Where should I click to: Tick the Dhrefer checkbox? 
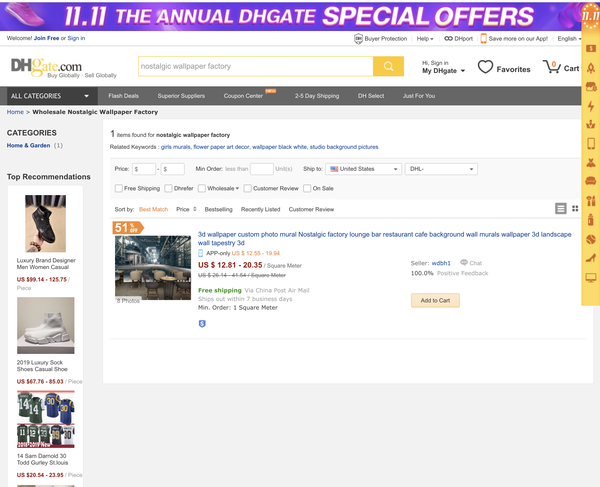(x=168, y=188)
